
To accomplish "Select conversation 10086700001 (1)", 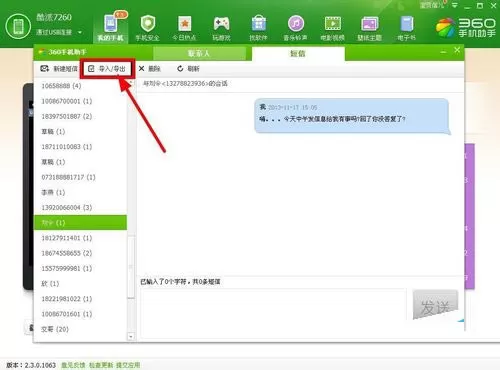I will (80, 101).
